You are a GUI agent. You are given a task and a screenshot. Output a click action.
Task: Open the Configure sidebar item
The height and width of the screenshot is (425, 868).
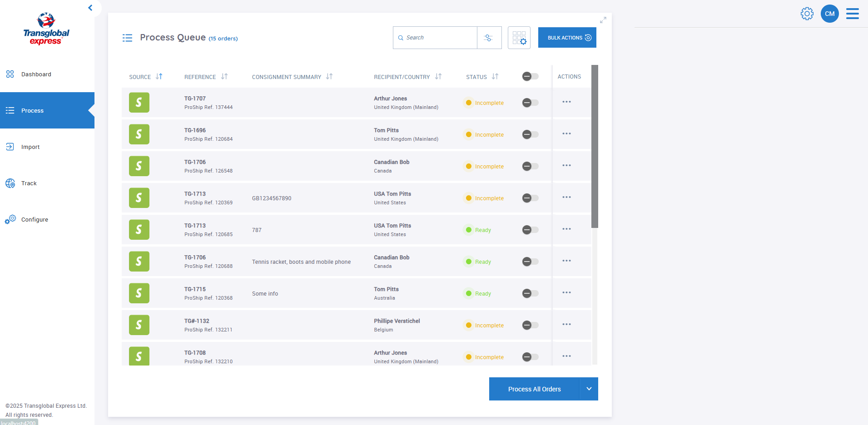35,220
